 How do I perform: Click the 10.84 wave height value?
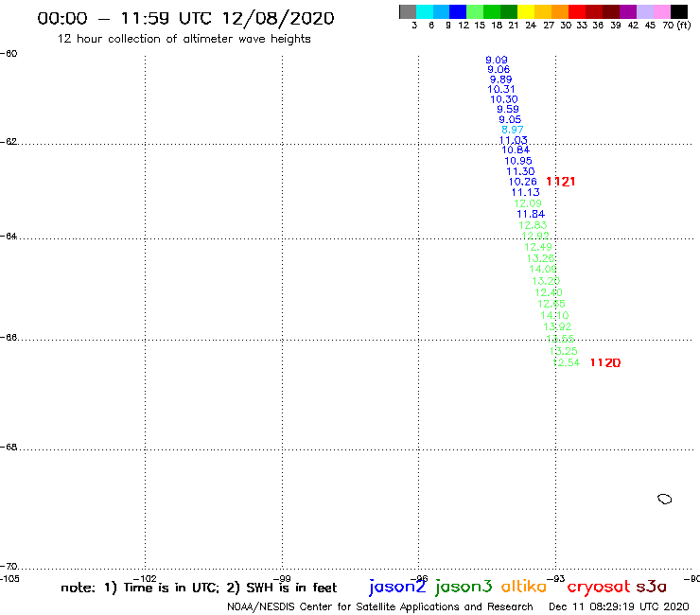point(516,150)
